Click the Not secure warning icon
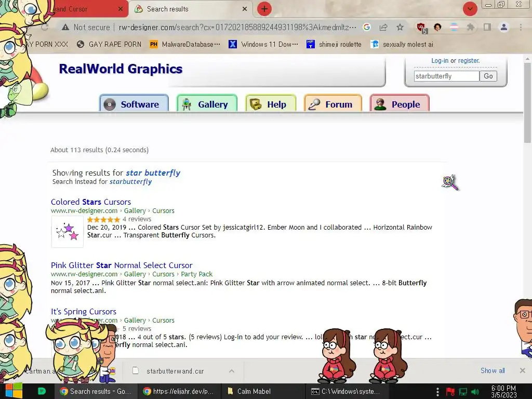This screenshot has width=532, height=399. coord(65,28)
